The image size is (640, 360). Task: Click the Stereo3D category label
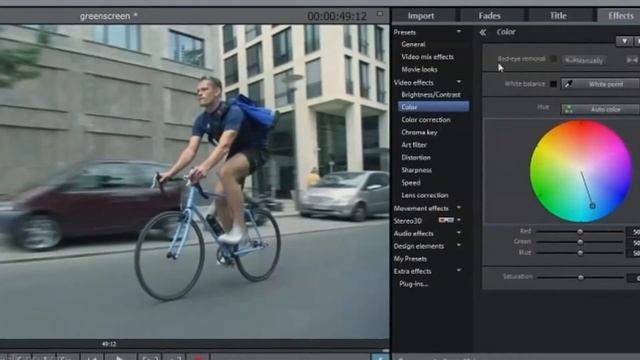tap(407, 221)
